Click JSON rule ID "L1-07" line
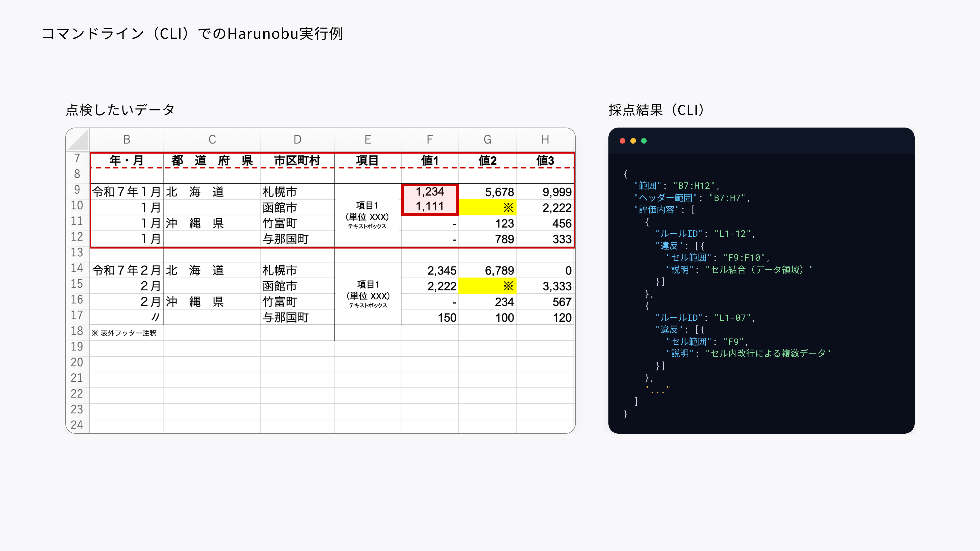 point(705,318)
